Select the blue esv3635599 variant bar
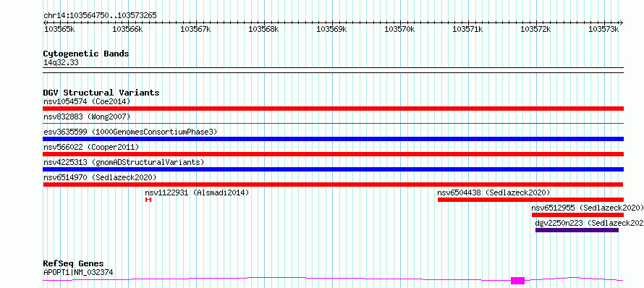Viewport: 644px width, 288px height. click(333, 139)
